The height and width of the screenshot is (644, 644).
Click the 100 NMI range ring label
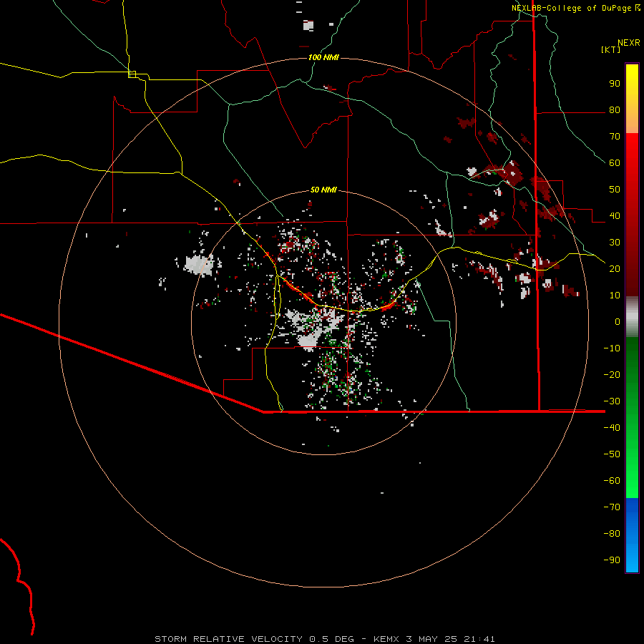point(323,57)
